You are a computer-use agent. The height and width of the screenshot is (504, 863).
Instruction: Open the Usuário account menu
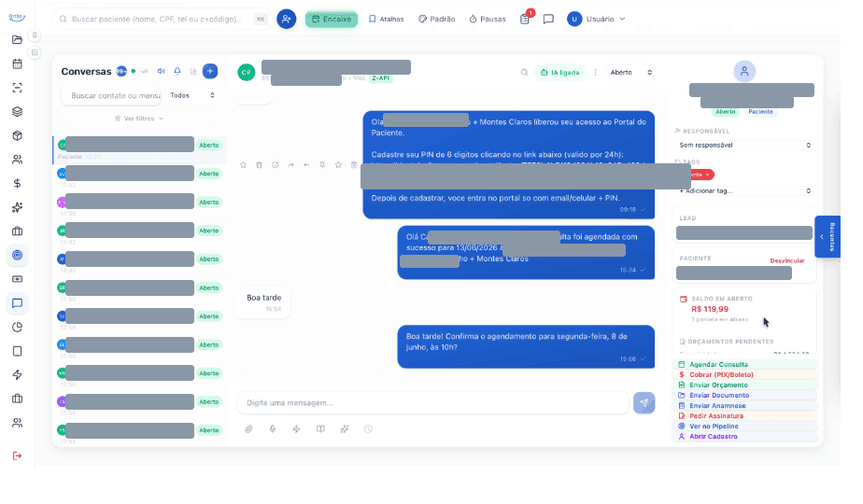point(597,19)
